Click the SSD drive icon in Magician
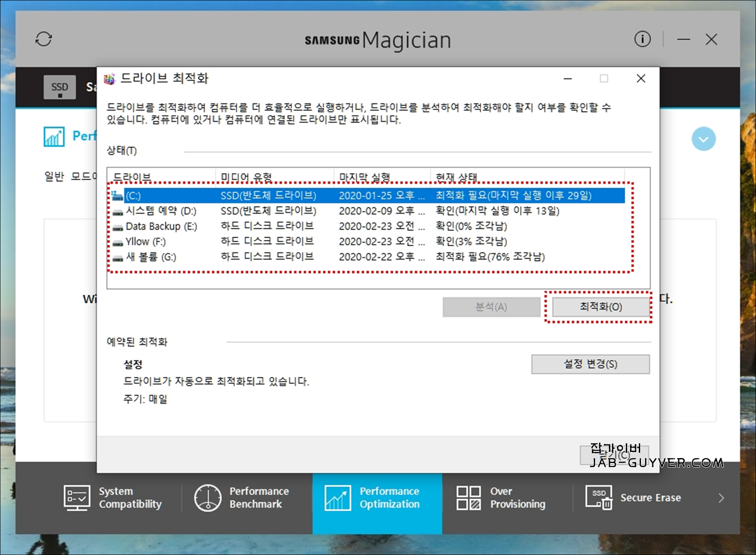 click(x=60, y=87)
